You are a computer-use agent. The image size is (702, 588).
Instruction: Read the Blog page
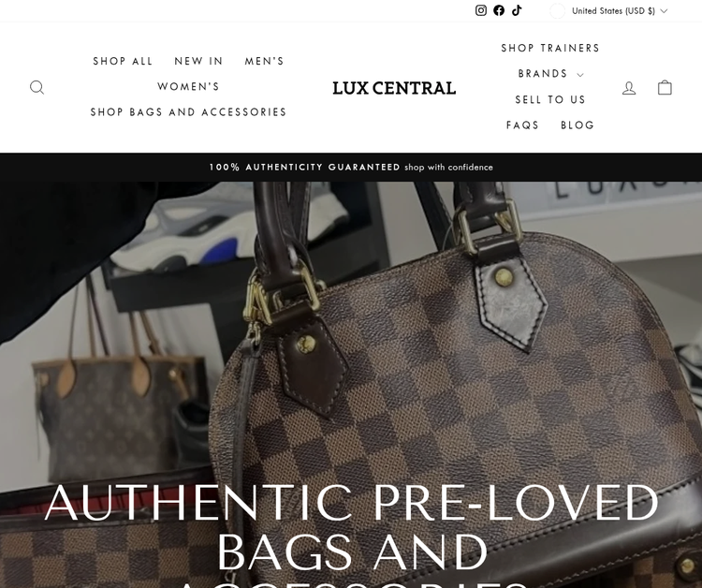coord(578,125)
